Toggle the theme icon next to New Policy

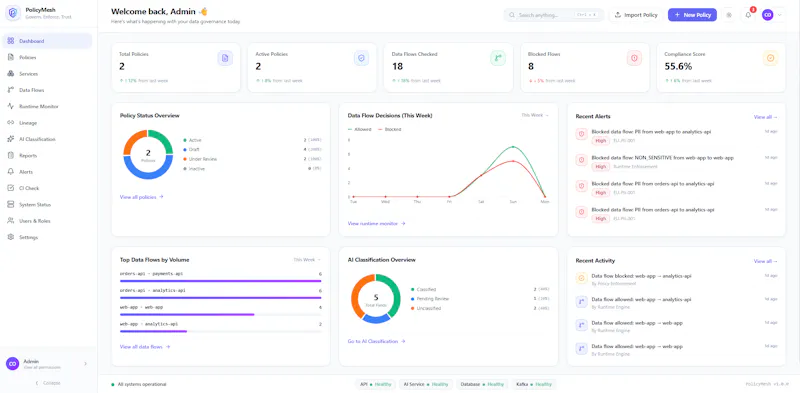(729, 15)
